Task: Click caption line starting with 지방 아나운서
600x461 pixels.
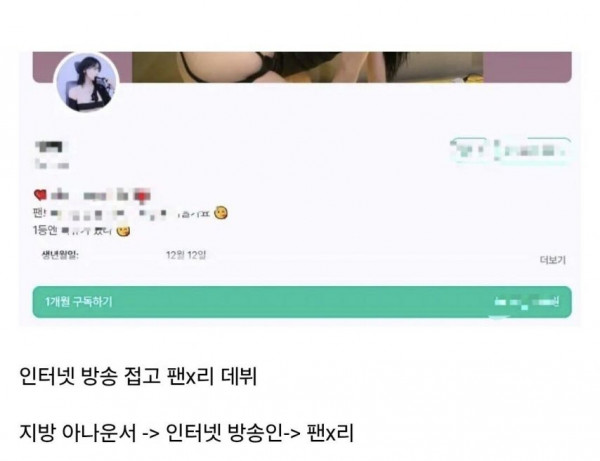Action: (x=186, y=433)
